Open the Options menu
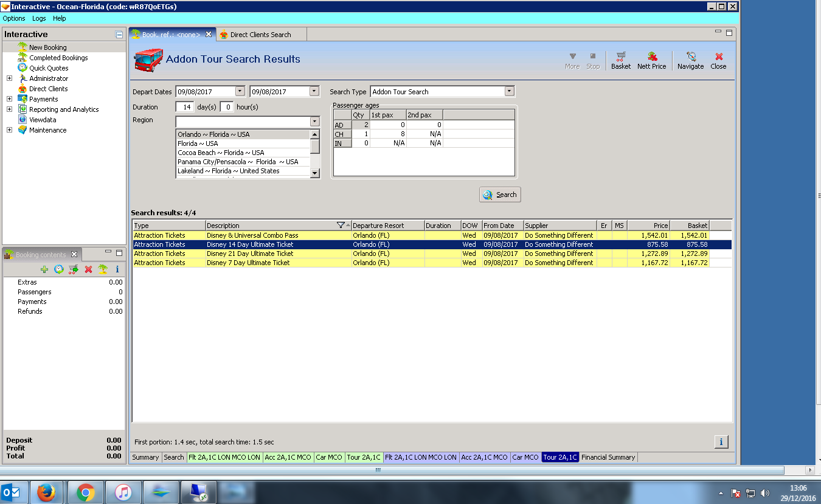The image size is (821, 504). (x=14, y=18)
